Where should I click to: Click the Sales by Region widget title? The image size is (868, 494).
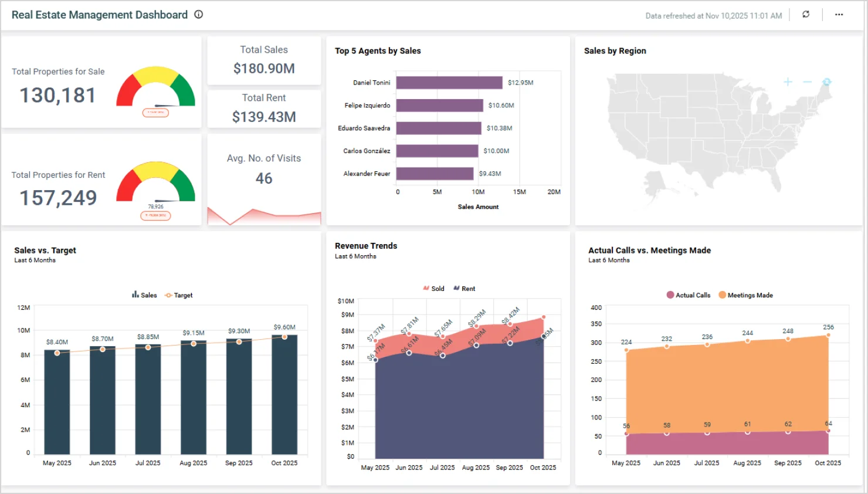(615, 51)
